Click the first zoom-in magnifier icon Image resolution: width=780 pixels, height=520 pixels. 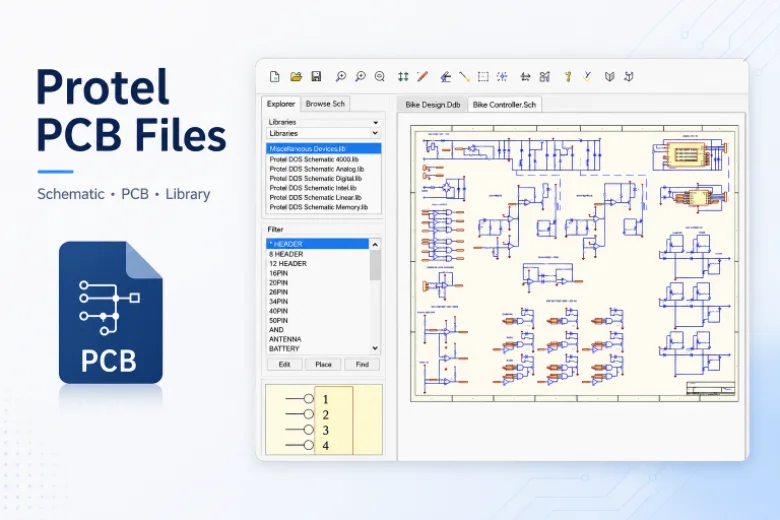click(x=341, y=77)
